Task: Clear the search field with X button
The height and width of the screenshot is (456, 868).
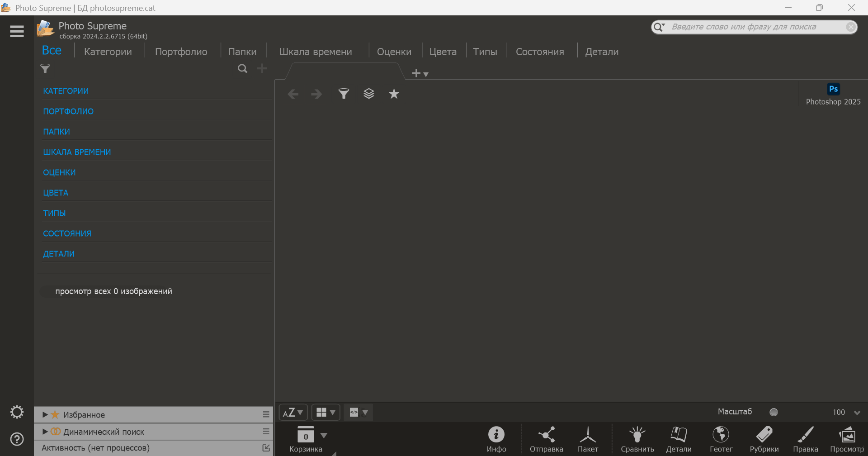Action: point(850,27)
